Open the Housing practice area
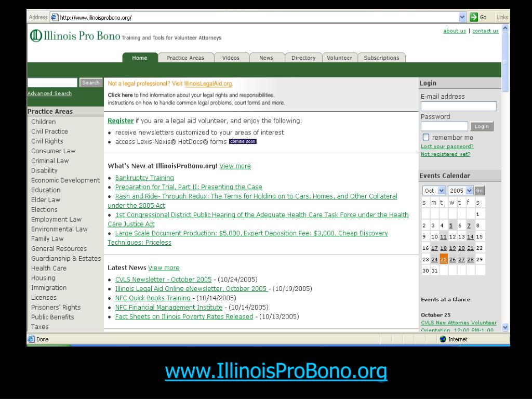532x399 pixels. pos(43,278)
